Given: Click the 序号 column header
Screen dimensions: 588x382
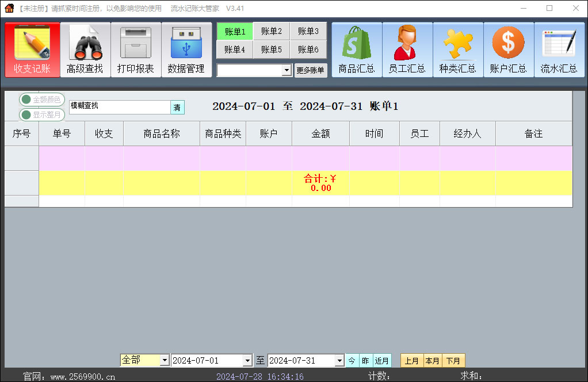Looking at the screenshot, I should click(x=22, y=133).
